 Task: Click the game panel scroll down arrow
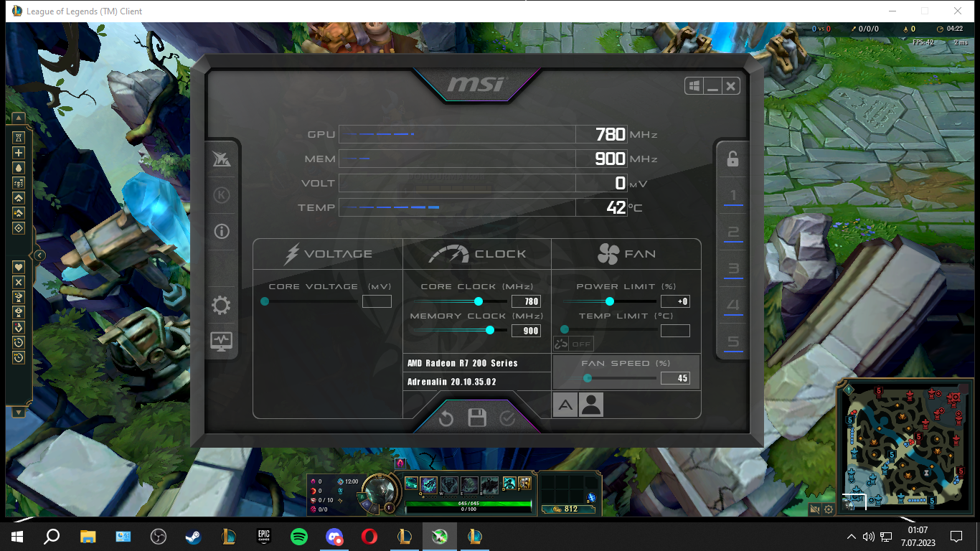(x=19, y=413)
